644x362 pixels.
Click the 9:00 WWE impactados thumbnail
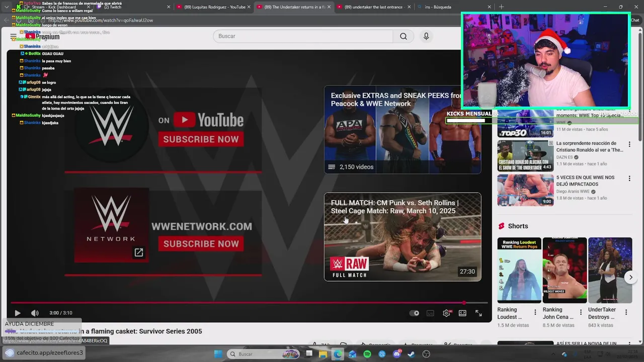[x=525, y=190]
